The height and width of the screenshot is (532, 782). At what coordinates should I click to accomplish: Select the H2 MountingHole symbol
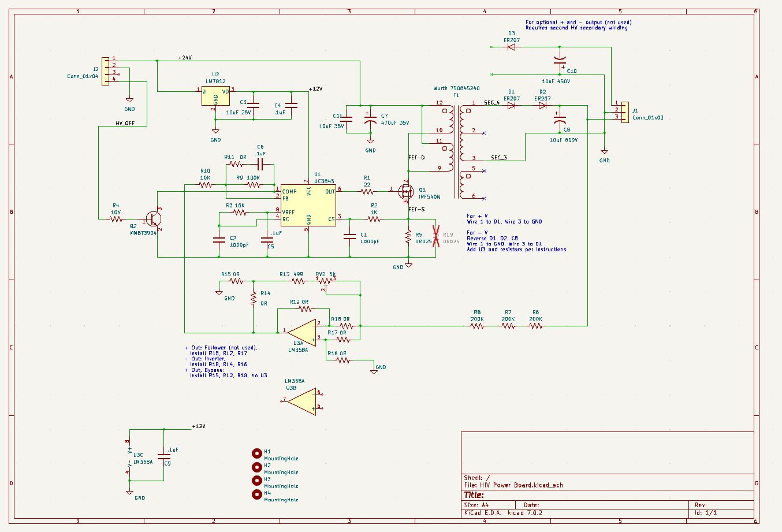pos(257,467)
